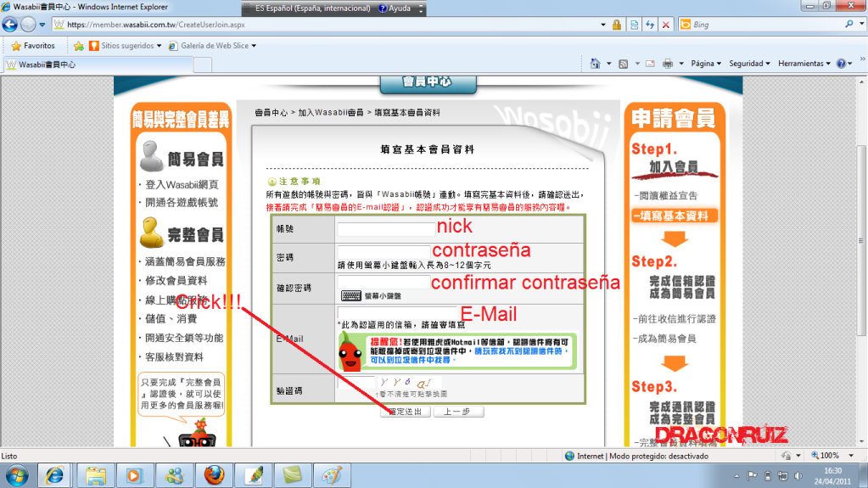Click the add to favorites bar star icon
Screen dimensions: 868x488
(x=79, y=46)
